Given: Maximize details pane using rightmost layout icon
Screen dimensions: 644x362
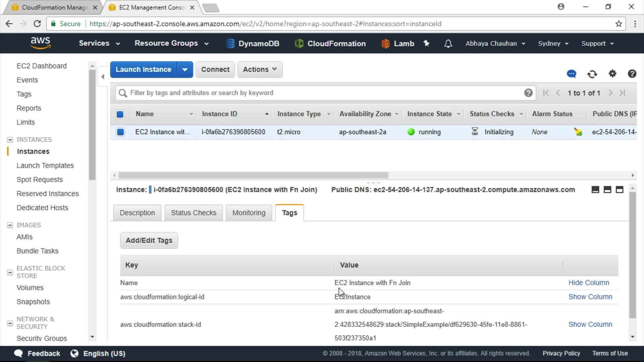Looking at the screenshot, I should [620, 190].
